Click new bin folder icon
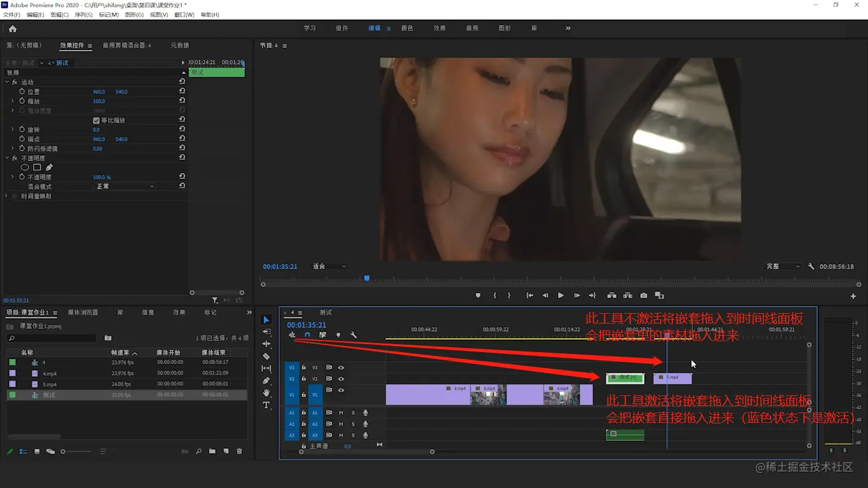This screenshot has width=868, height=488. pos(212,451)
